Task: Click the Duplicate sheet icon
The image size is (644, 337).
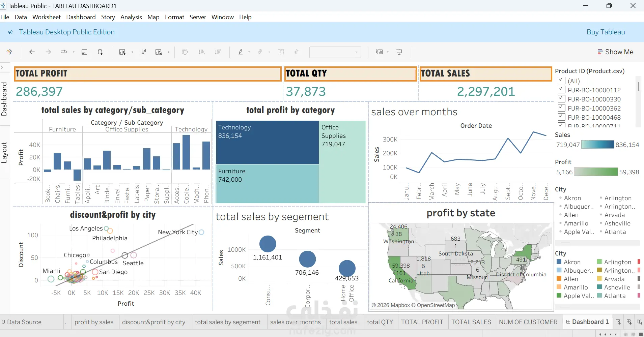Action: tap(143, 52)
